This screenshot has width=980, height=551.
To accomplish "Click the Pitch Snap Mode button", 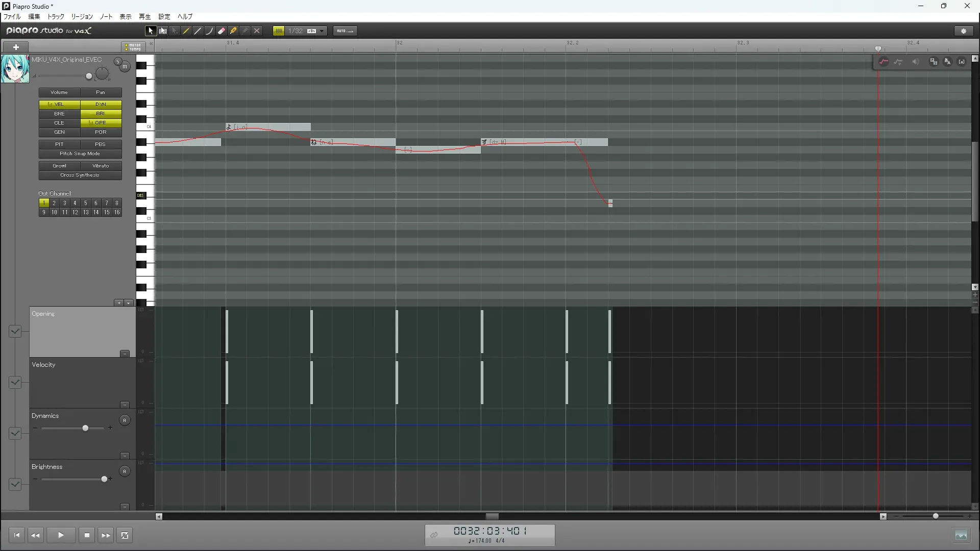I will (80, 154).
